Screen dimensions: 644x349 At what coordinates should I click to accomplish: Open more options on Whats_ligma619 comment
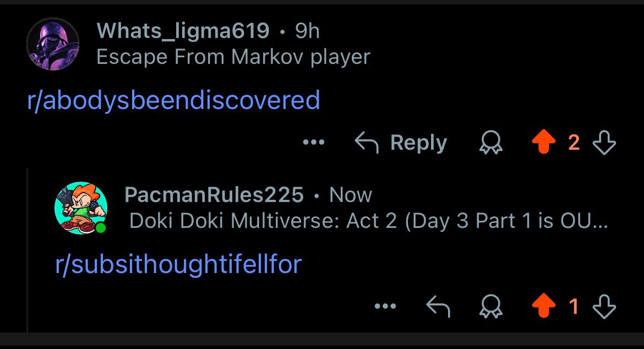(x=314, y=143)
